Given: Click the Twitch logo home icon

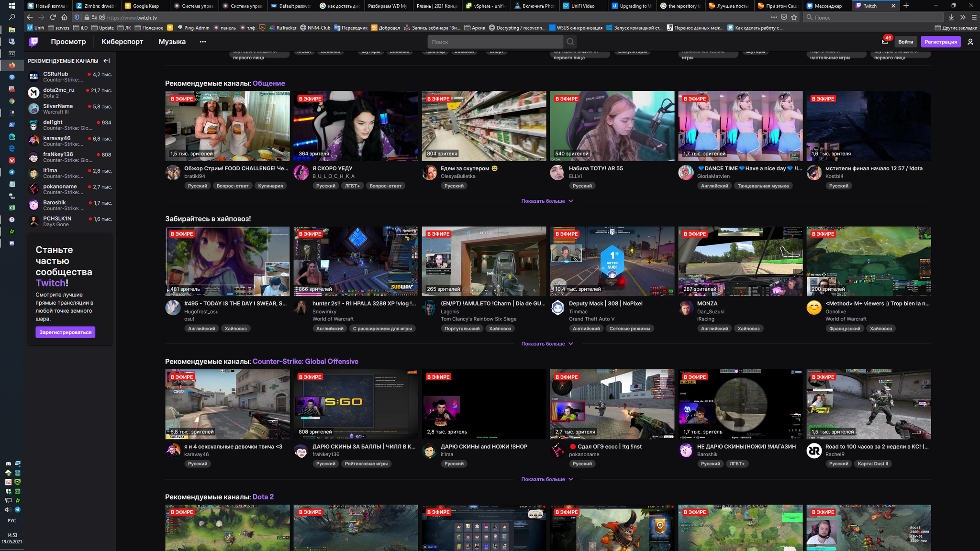Looking at the screenshot, I should [x=33, y=42].
